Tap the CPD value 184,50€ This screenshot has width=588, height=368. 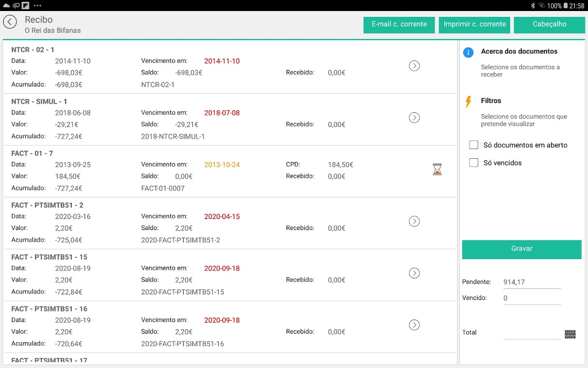340,165
